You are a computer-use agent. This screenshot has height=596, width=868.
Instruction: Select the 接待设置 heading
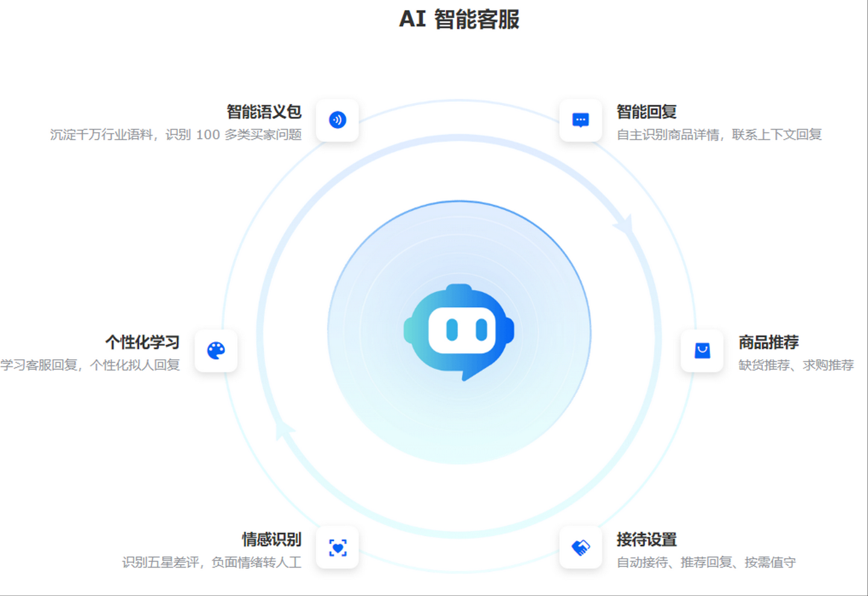646,539
